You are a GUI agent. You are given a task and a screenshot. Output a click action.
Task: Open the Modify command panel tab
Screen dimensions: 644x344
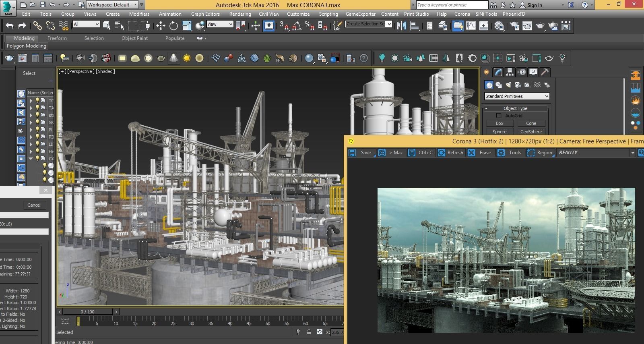point(498,72)
